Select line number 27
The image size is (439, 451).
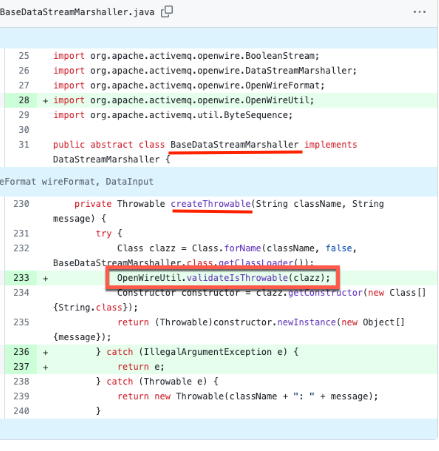[x=24, y=85]
